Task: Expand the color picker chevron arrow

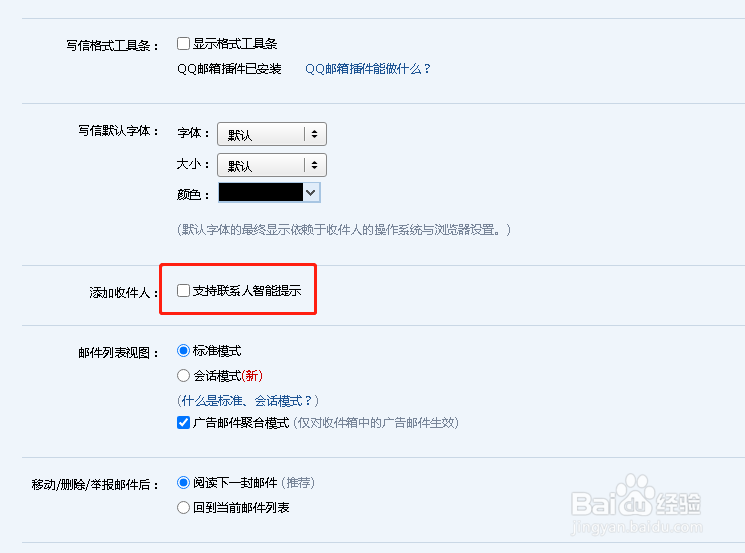Action: [x=311, y=193]
